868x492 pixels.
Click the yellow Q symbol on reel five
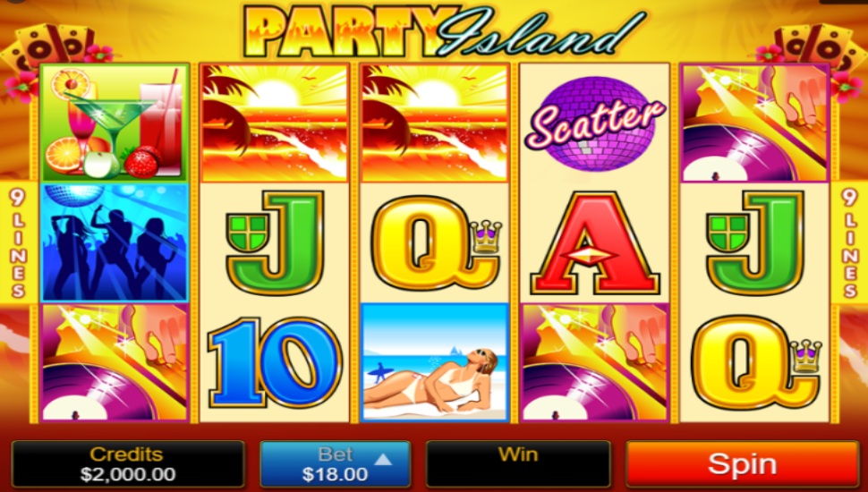point(755,362)
